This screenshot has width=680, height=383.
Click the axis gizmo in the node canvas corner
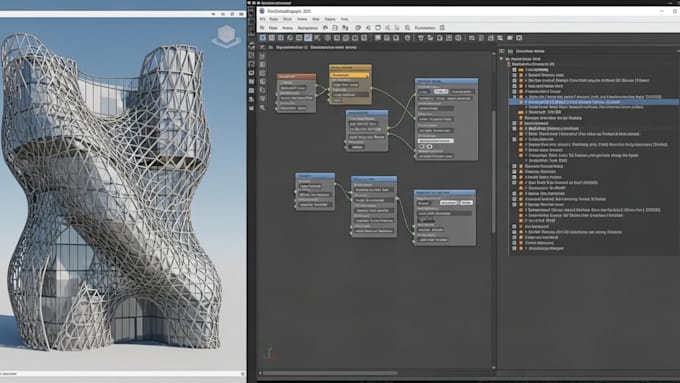click(269, 353)
